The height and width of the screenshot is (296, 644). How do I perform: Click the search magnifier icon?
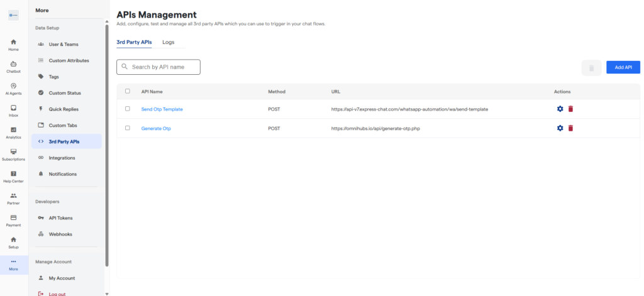(125, 67)
